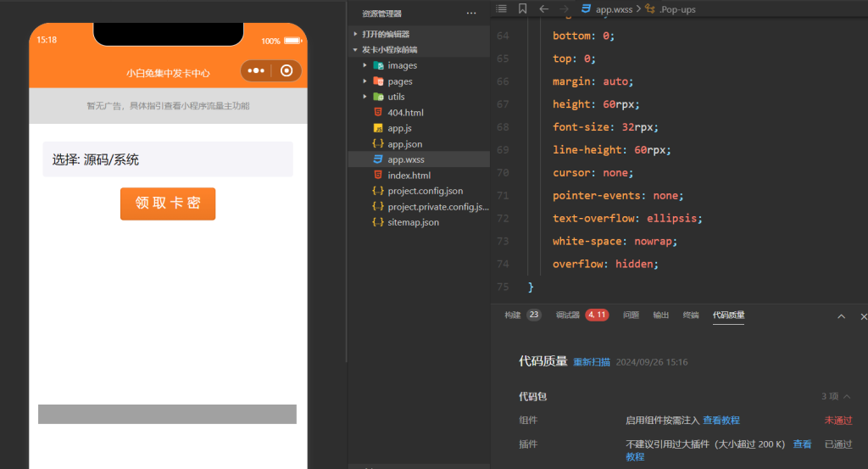
Task: Click line number 75 in gutter
Action: pyautogui.click(x=503, y=287)
